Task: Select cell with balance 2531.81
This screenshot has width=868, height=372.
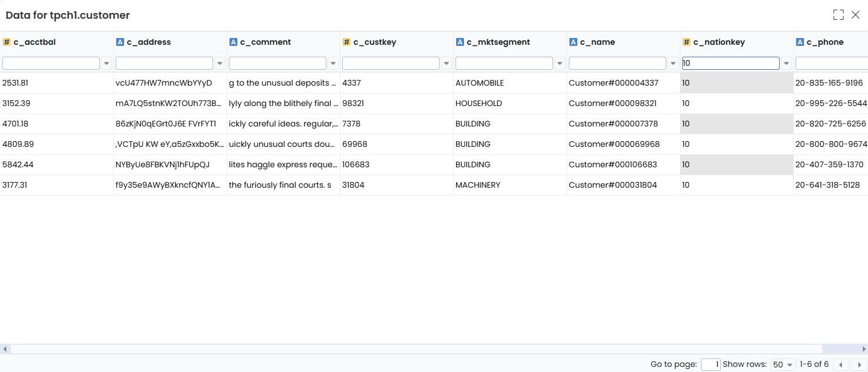Action: click(x=57, y=83)
